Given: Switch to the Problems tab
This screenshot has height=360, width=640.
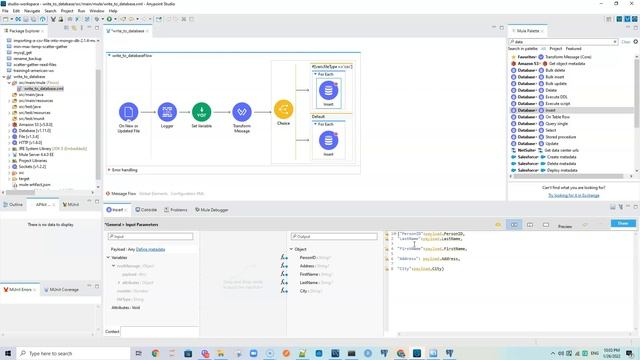Looking at the screenshot, I should (176, 210).
